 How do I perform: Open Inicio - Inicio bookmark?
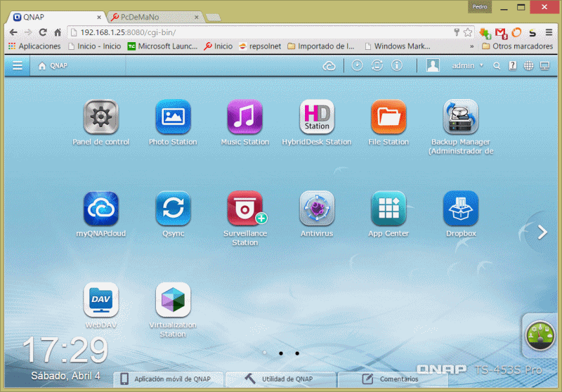(95, 46)
